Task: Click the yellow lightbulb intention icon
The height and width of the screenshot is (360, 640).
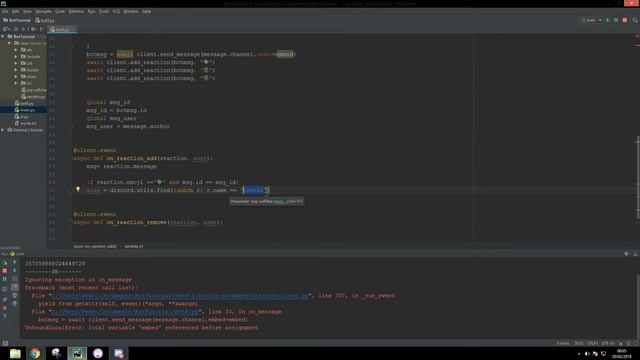Action: [x=78, y=189]
